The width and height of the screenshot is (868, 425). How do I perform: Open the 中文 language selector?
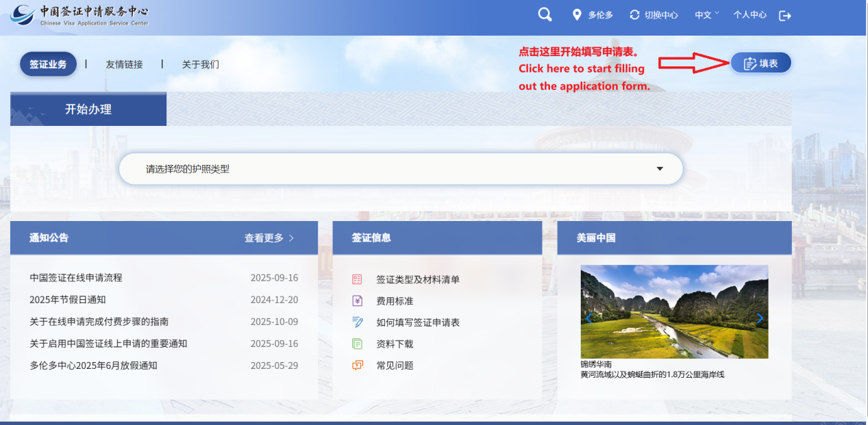point(706,15)
